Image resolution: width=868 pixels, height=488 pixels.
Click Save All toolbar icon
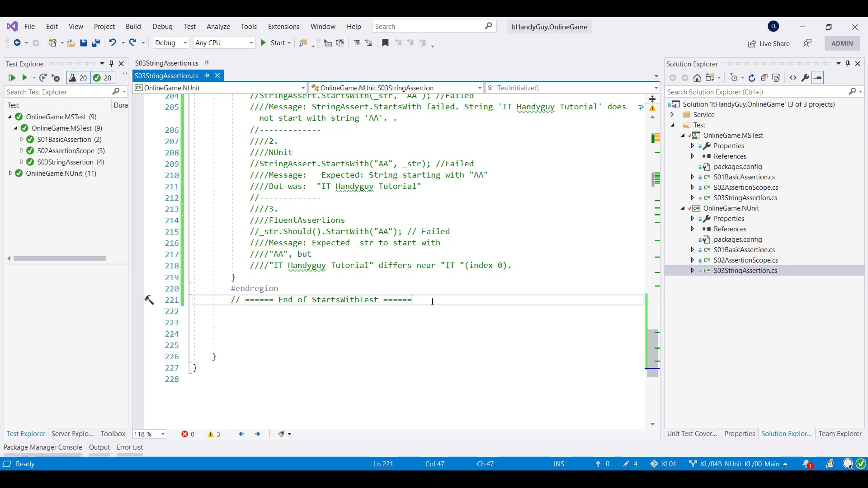tap(96, 43)
